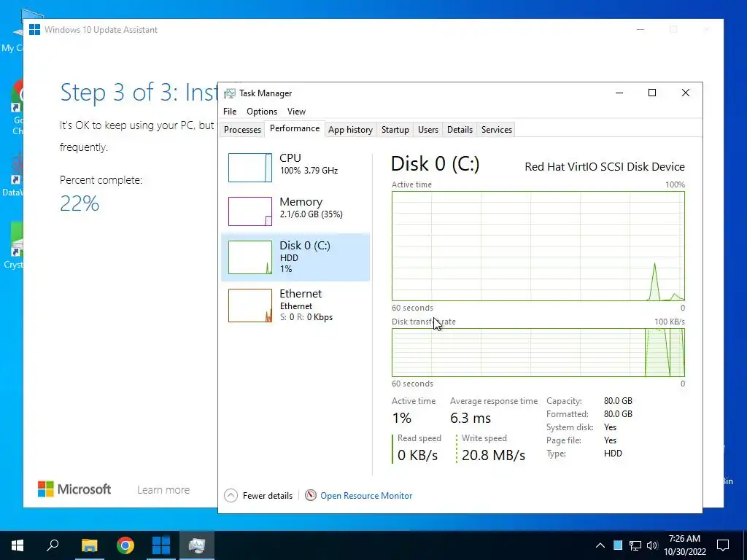
Task: Click the Microsoft logo in Update Assistant
Action: (x=74, y=489)
